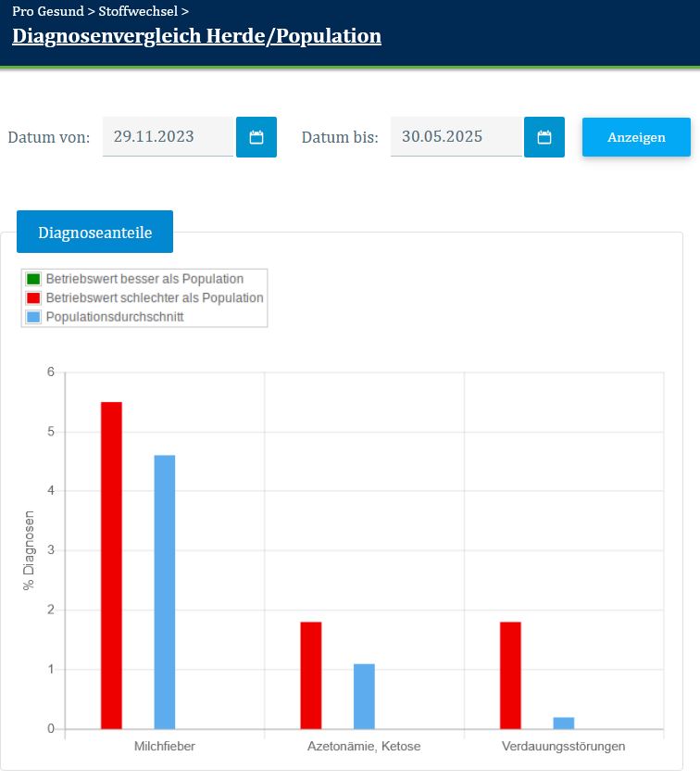Click into the Datum von date field

[168, 137]
